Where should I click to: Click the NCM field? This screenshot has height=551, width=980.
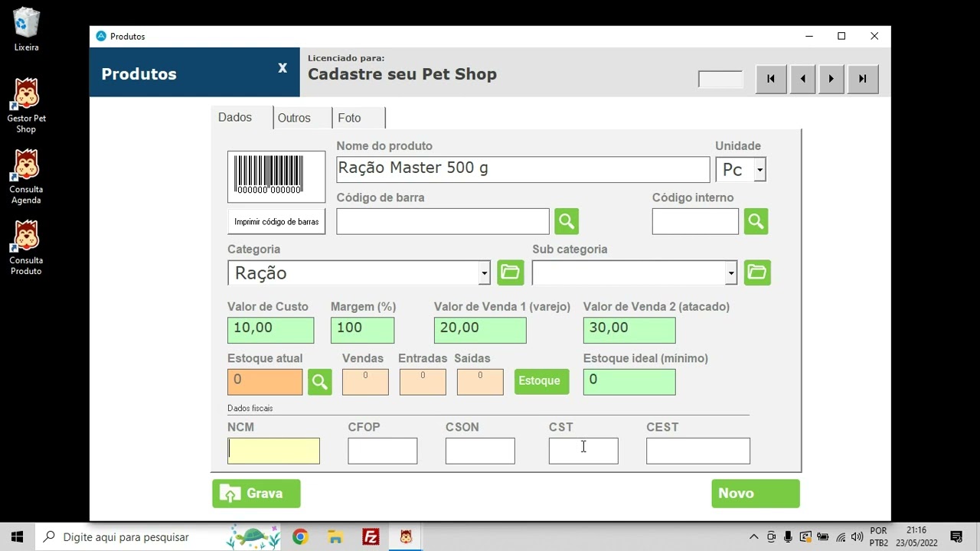(x=273, y=451)
